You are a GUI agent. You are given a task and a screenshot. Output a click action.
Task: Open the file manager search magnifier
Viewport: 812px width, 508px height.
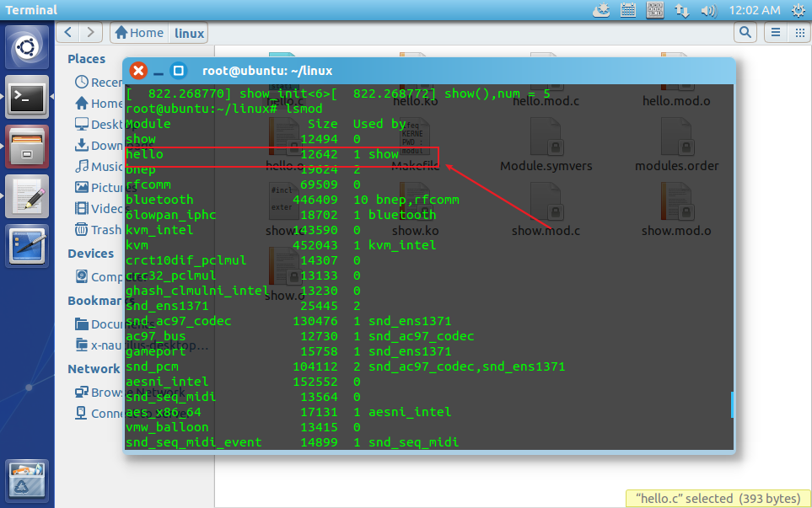tap(744, 31)
